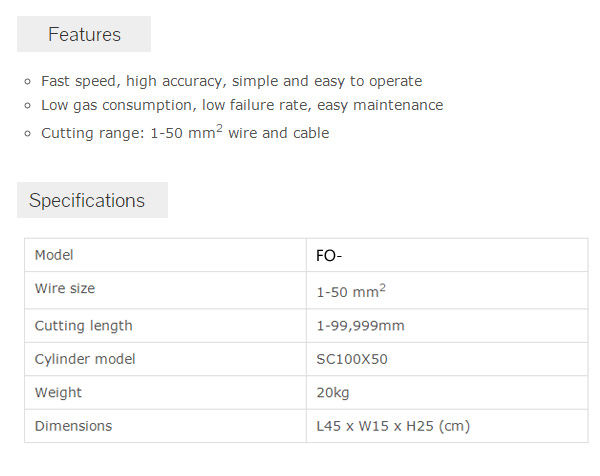This screenshot has height=476, width=600.
Task: Click the Weight row label
Action: click(59, 393)
